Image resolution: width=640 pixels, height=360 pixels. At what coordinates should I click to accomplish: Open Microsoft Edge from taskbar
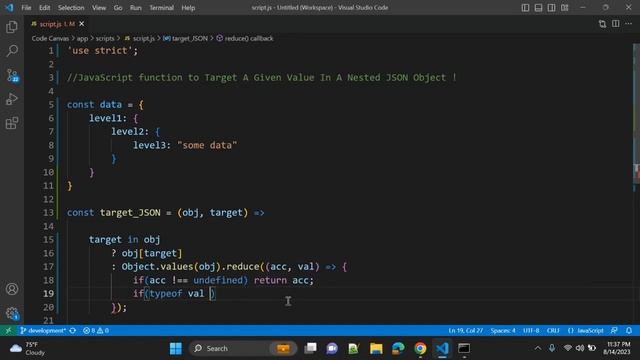[398, 349]
